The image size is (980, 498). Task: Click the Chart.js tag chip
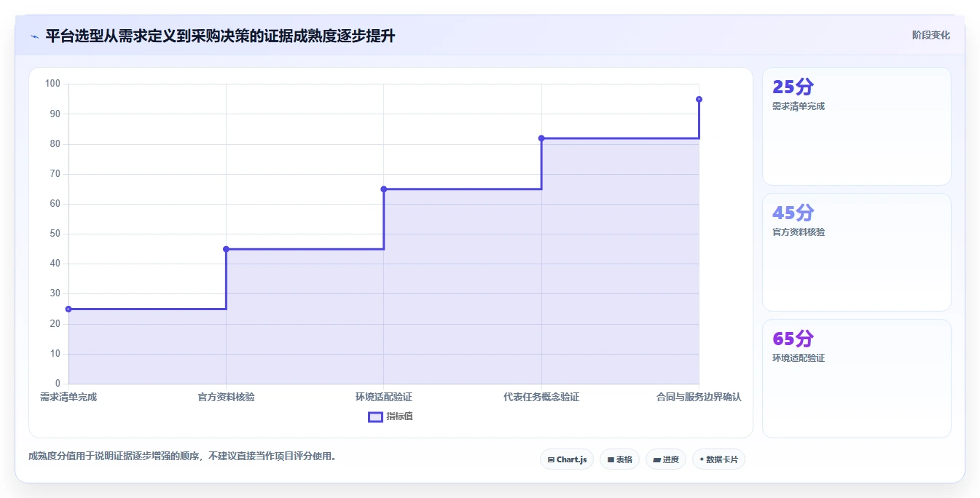[567, 459]
